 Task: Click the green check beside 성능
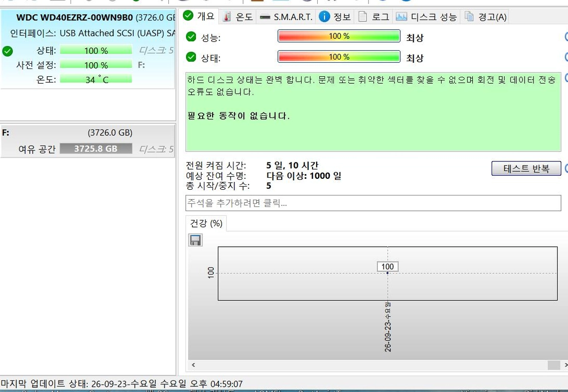[x=191, y=37]
